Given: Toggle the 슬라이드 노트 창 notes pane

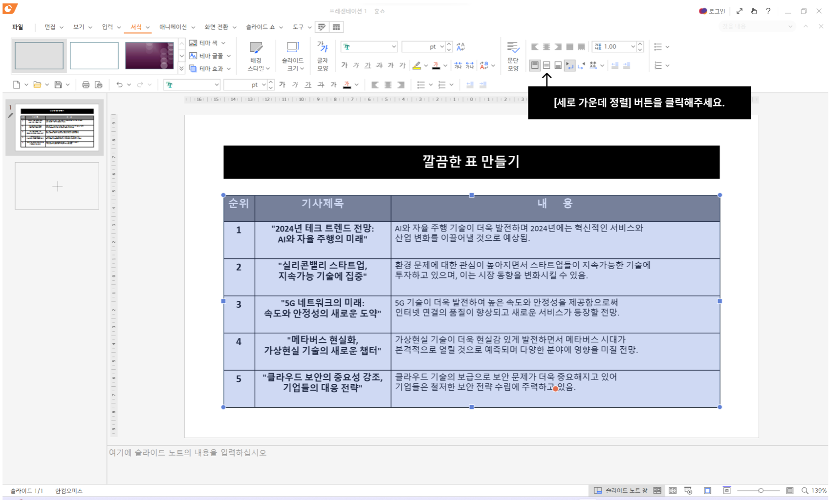Looking at the screenshot, I should (621, 491).
